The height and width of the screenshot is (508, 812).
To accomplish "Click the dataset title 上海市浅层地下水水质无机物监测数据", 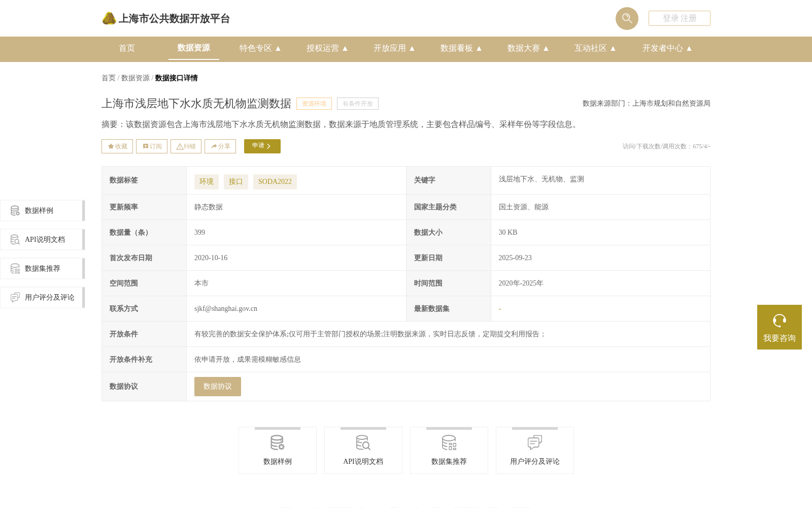I will [x=196, y=104].
